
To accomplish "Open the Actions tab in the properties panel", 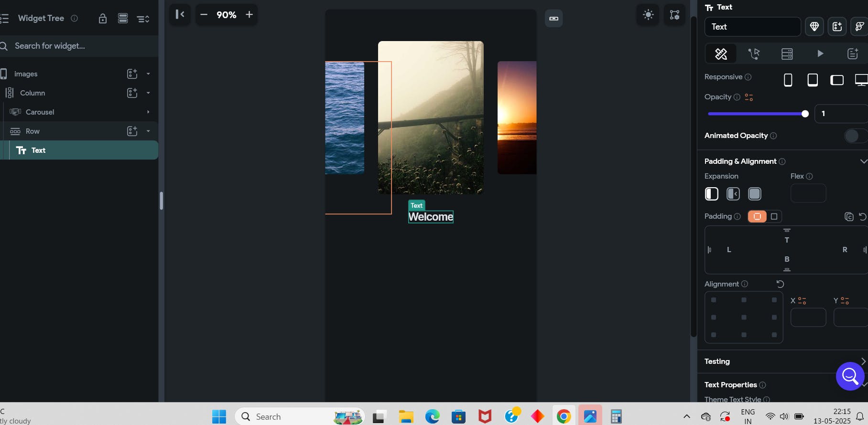I will click(x=754, y=53).
